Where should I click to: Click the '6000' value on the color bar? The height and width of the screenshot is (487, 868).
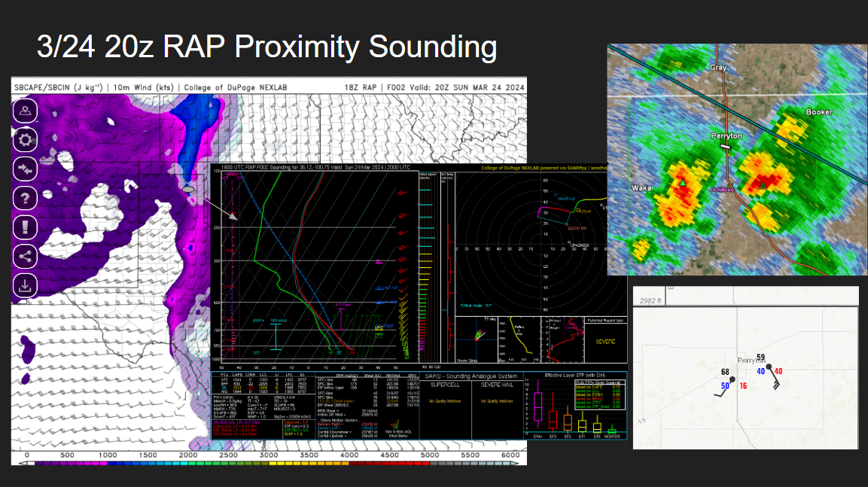[510, 455]
